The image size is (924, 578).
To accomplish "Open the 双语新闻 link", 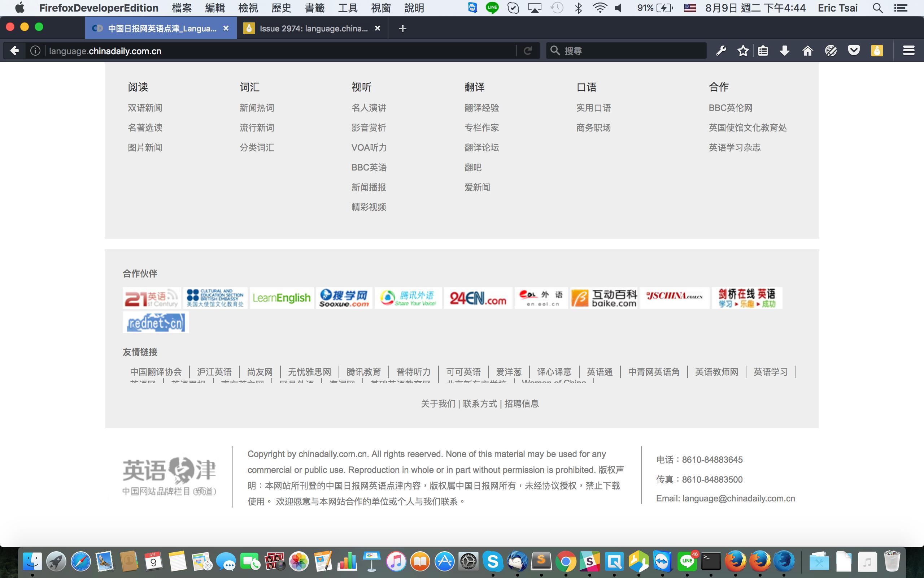I will click(145, 108).
